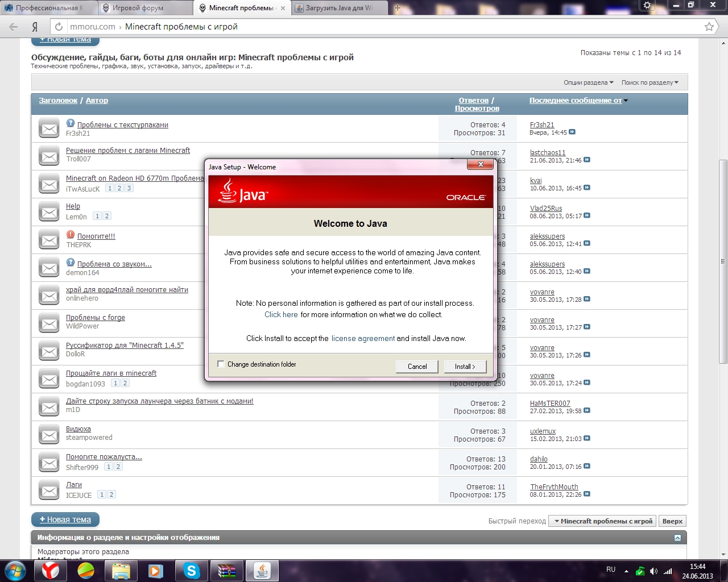
Task: Click envelope icon of 'Видюха' thread
Action: coord(49,434)
